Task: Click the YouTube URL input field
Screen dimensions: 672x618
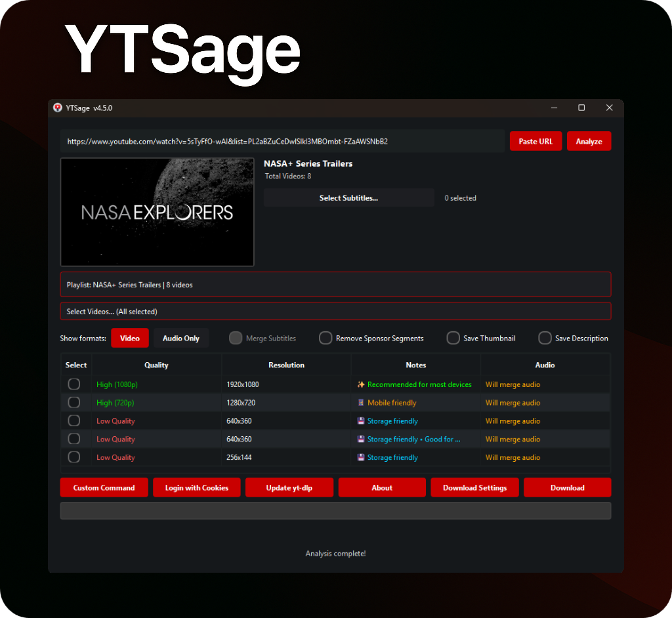Action: (x=282, y=141)
